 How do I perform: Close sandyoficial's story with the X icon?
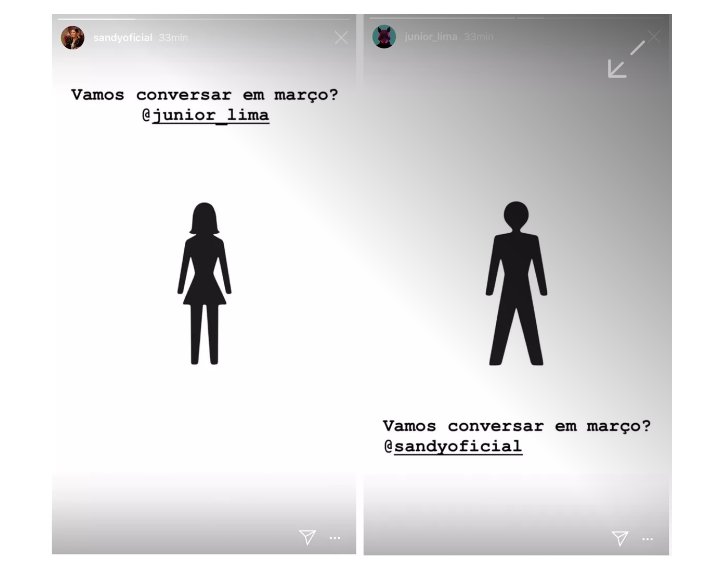coord(341,38)
